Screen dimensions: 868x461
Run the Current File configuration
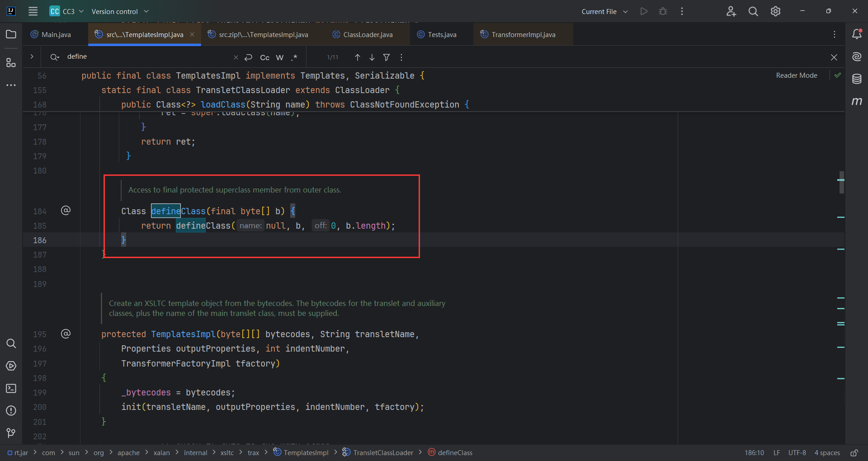(644, 11)
